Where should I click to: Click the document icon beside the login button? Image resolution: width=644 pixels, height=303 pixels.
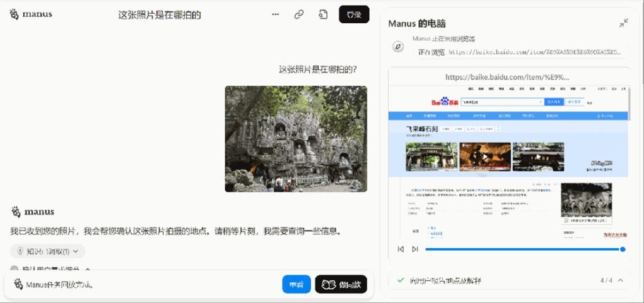coord(323,14)
